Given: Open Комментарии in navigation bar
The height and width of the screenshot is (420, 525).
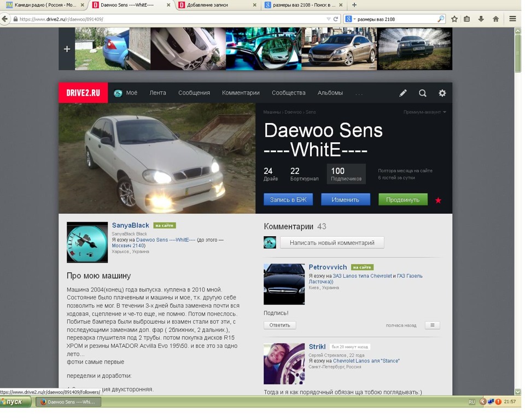Looking at the screenshot, I should tap(241, 93).
